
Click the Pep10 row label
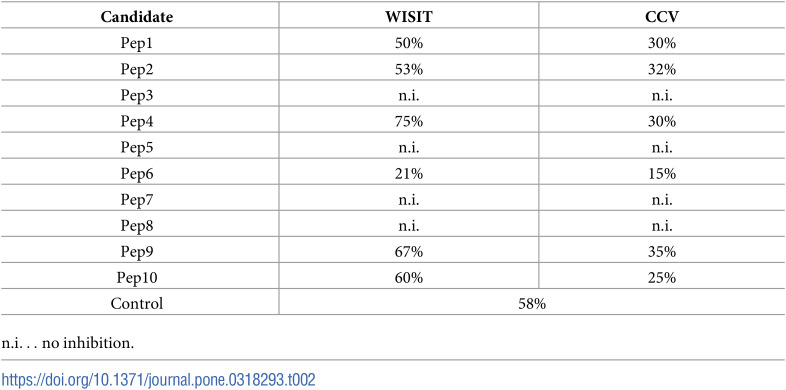137,278
